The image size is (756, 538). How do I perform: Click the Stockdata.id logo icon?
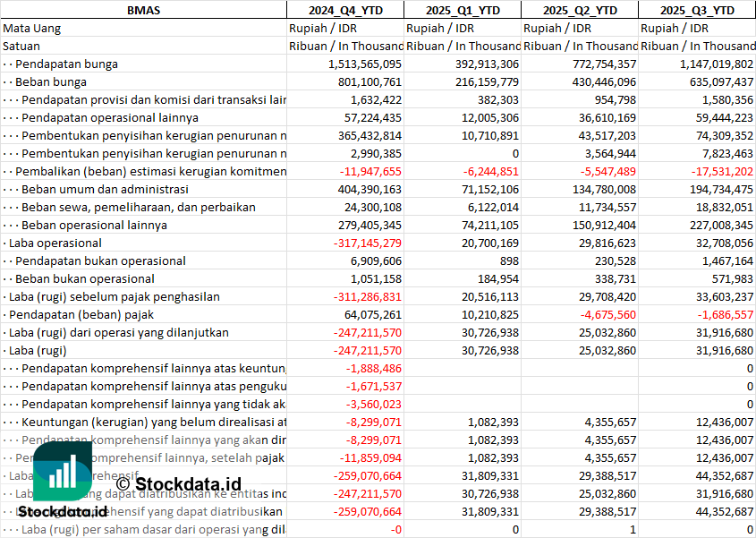[63, 471]
